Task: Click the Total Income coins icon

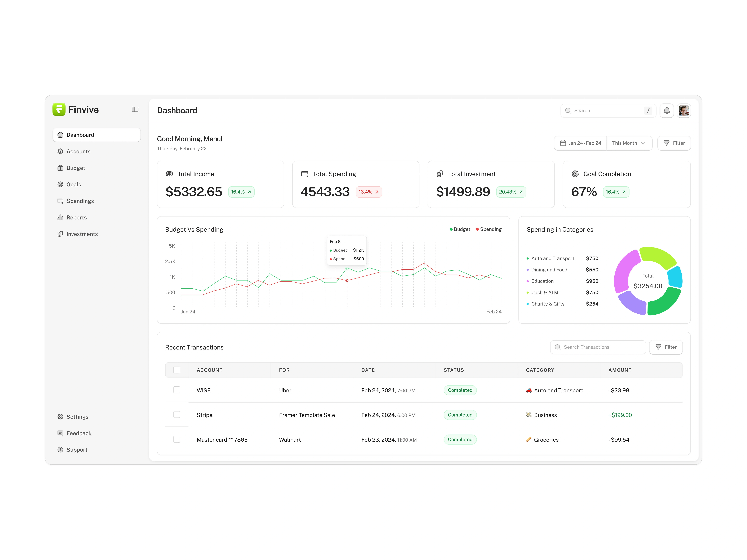Action: click(169, 174)
